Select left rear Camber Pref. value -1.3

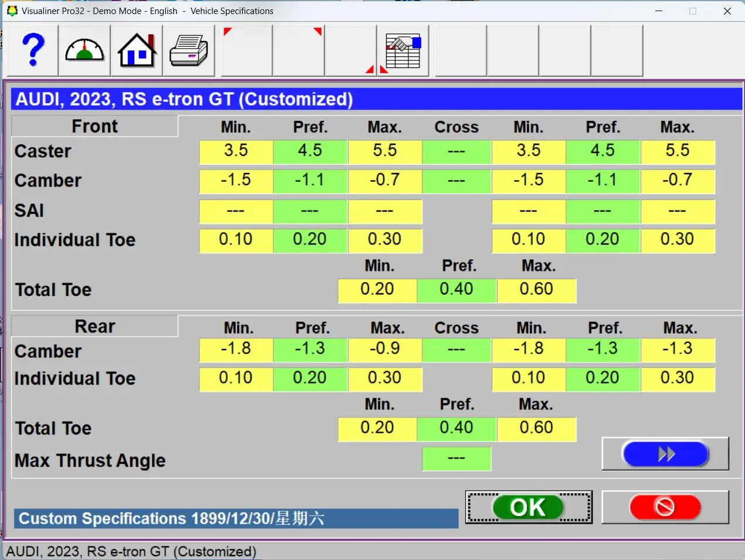310,350
